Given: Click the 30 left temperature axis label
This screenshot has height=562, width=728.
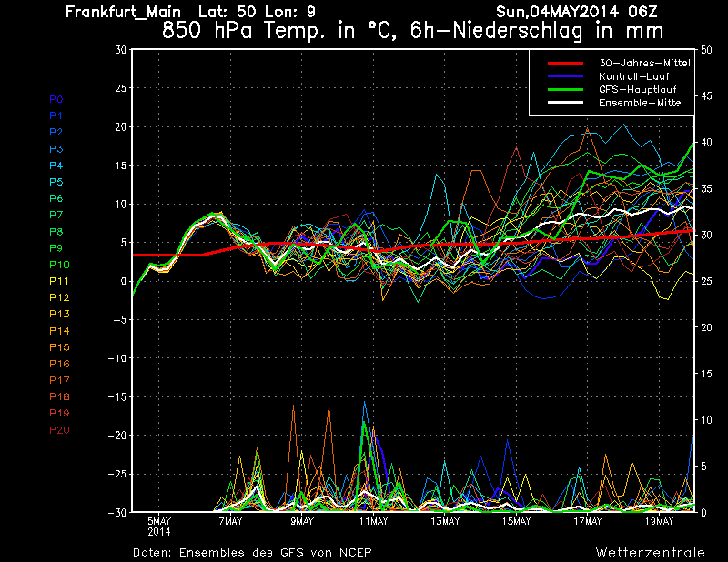Looking at the screenshot, I should pyautogui.click(x=120, y=50).
